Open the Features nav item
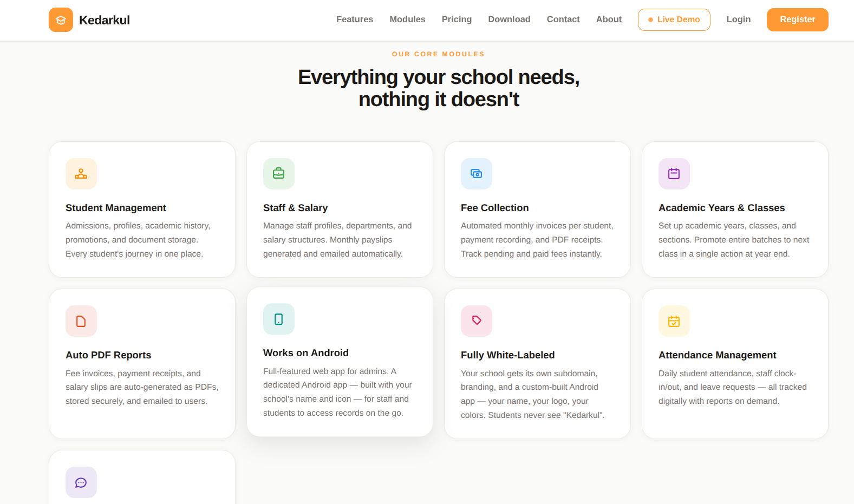This screenshot has width=854, height=504. pyautogui.click(x=355, y=19)
